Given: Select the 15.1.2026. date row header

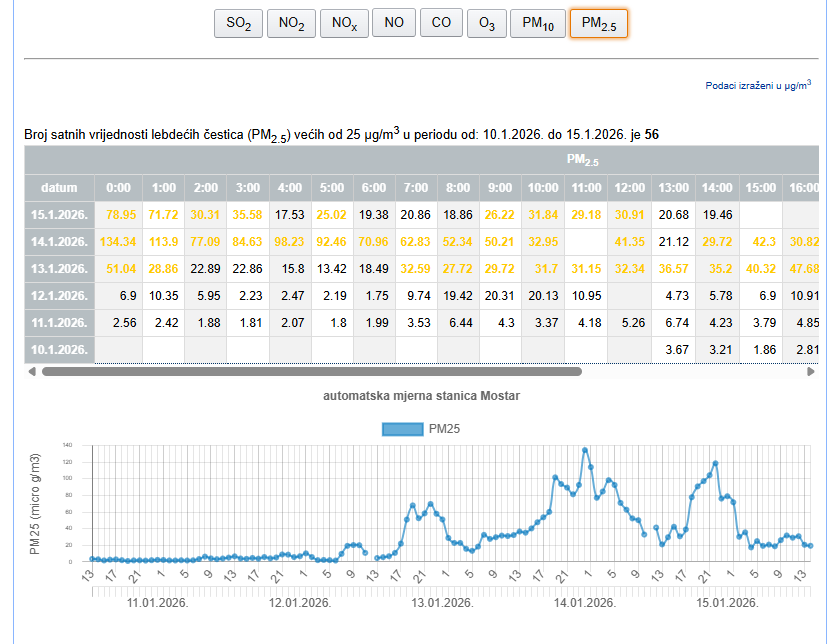Looking at the screenshot, I should (59, 214).
